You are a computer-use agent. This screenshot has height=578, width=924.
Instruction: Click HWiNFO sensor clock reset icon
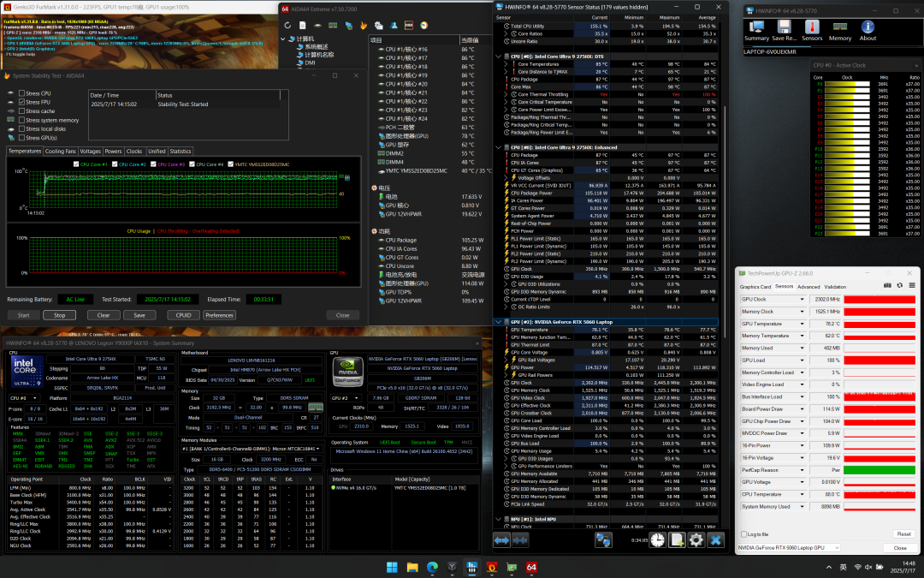pos(658,539)
